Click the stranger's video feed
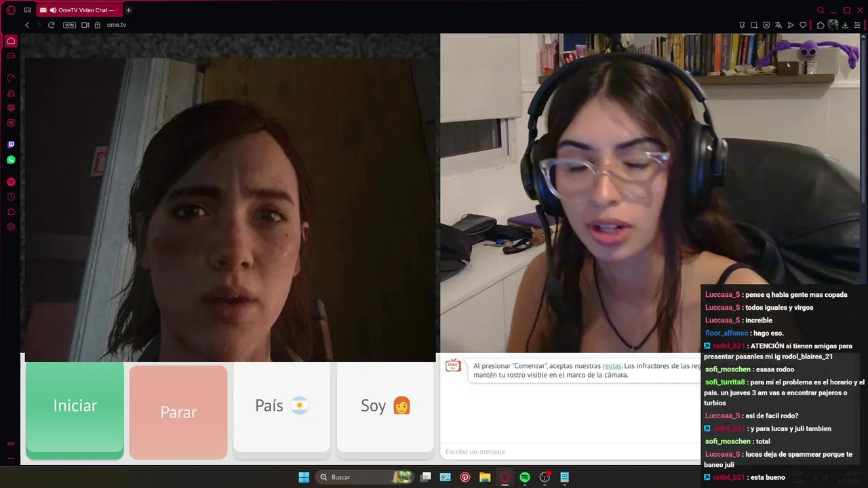 pos(231,209)
